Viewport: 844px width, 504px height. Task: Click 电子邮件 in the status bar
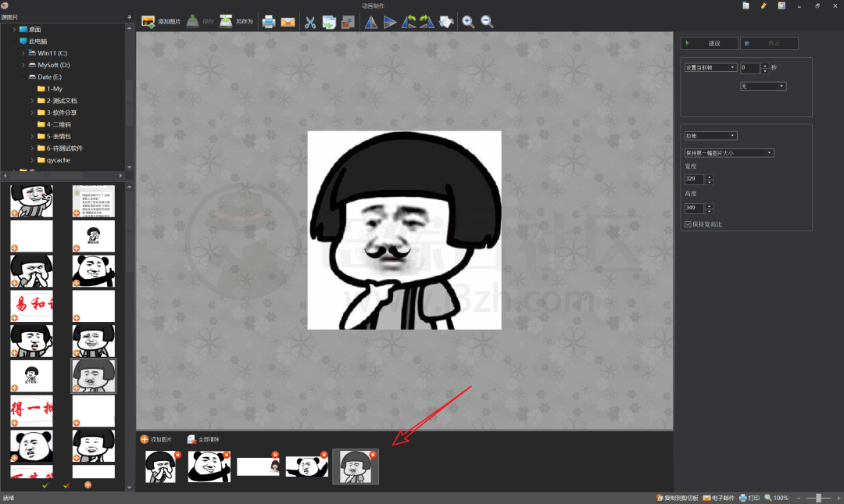click(719, 498)
